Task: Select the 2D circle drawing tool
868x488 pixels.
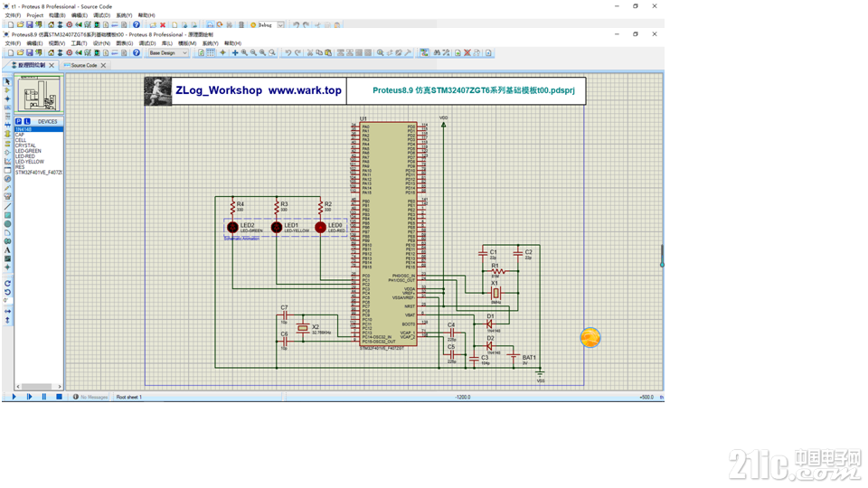Action: tap(7, 224)
